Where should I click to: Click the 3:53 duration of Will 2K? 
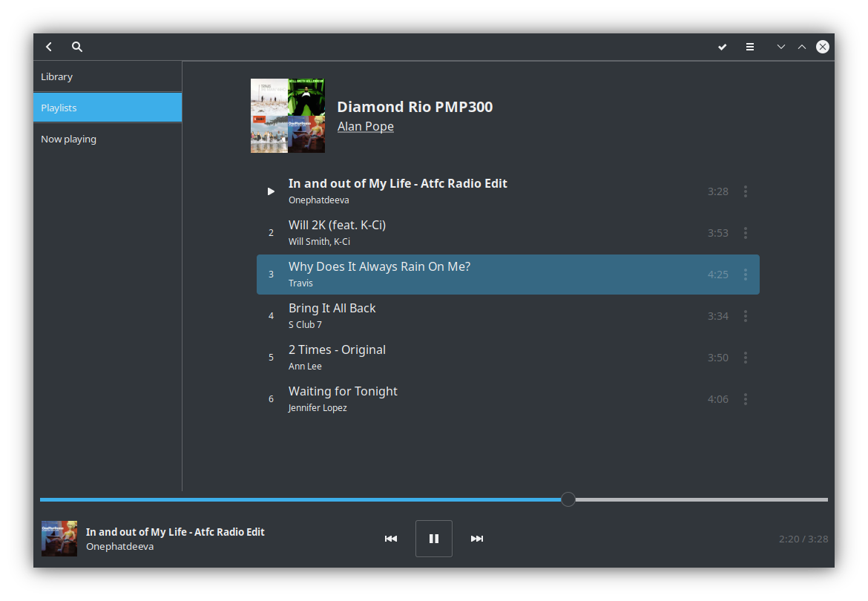(718, 233)
